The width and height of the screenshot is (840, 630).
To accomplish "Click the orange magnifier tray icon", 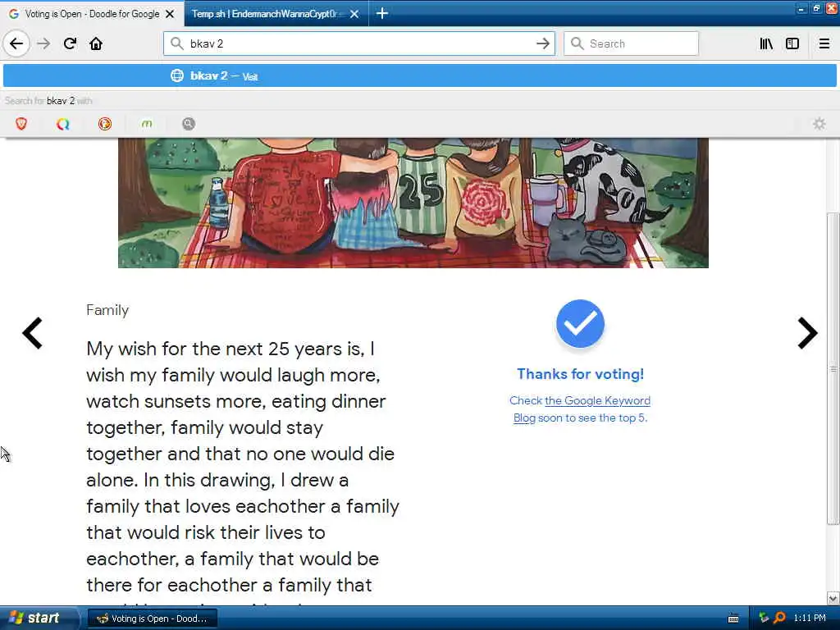I will pos(779,619).
